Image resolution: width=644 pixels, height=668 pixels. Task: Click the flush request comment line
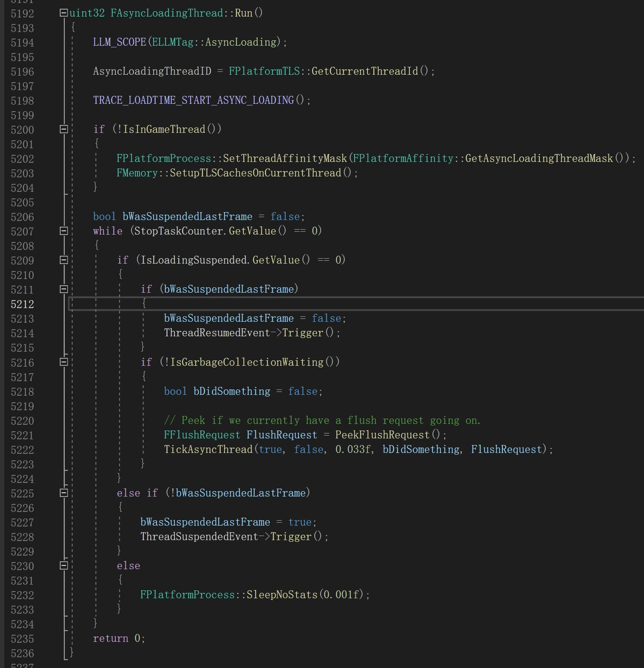(322, 421)
